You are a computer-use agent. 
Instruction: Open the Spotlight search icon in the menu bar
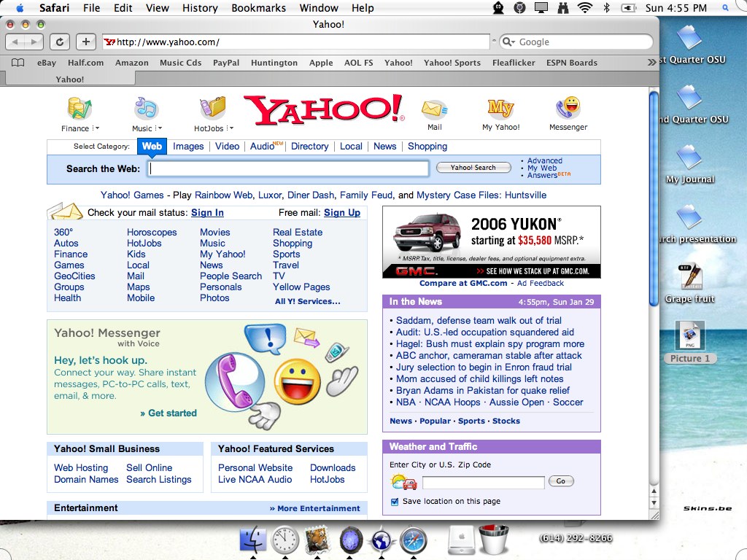tap(725, 7)
